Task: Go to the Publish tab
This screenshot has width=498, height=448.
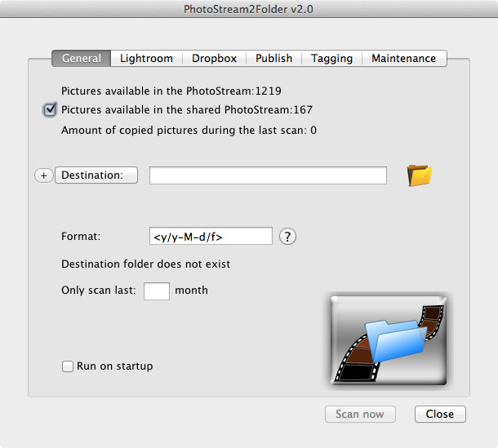Action: coord(273,59)
